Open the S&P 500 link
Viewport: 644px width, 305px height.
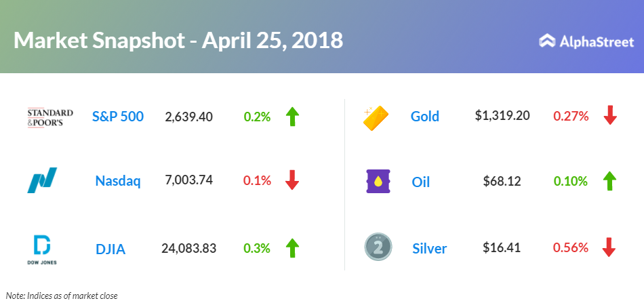(118, 117)
